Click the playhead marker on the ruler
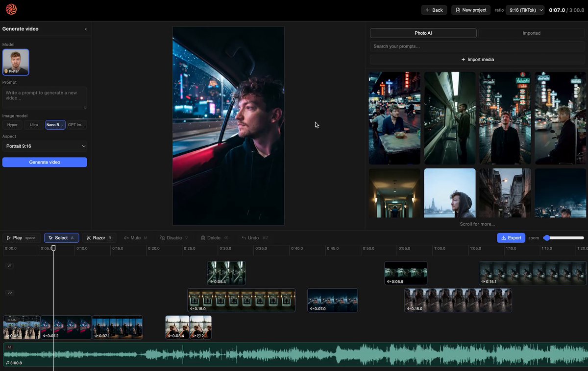588x371 pixels. click(x=53, y=248)
